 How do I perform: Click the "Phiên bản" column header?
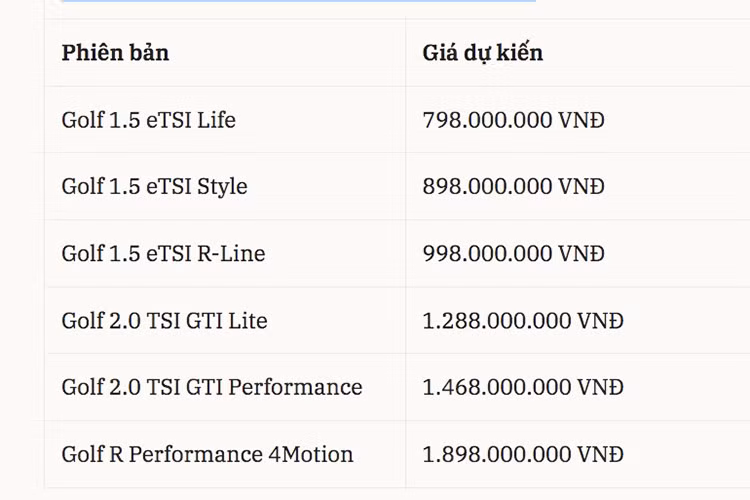pos(115,53)
